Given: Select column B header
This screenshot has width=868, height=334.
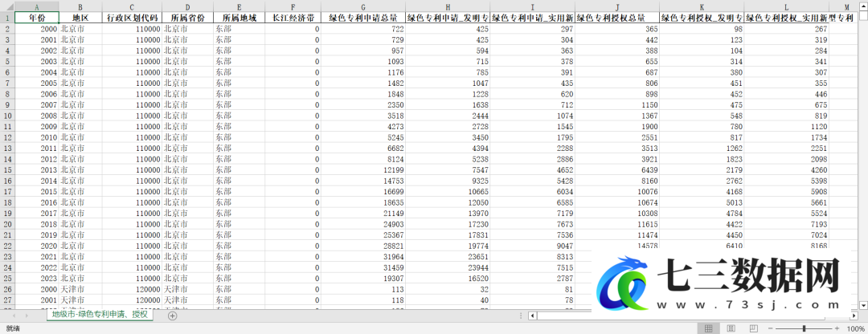Looking at the screenshot, I should coord(80,7).
